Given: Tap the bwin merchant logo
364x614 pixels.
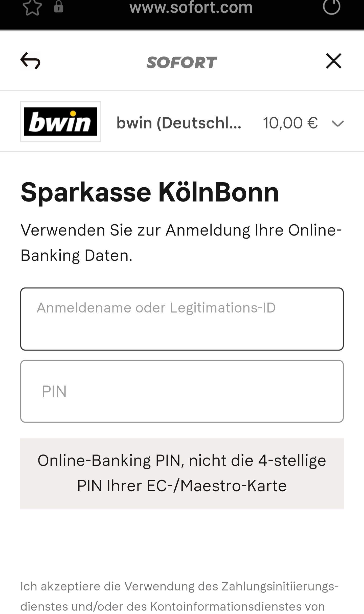Looking at the screenshot, I should click(61, 122).
